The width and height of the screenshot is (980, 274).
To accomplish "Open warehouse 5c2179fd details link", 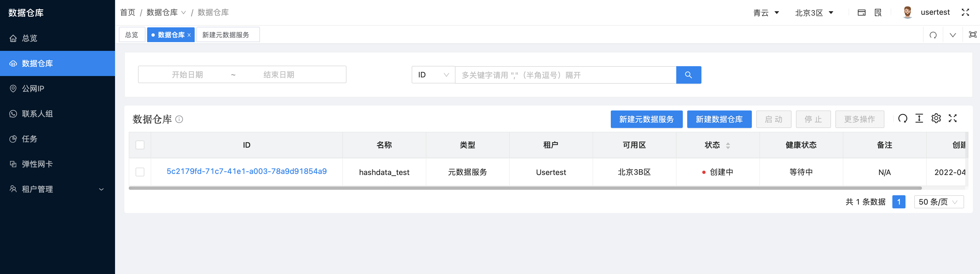I will click(247, 171).
